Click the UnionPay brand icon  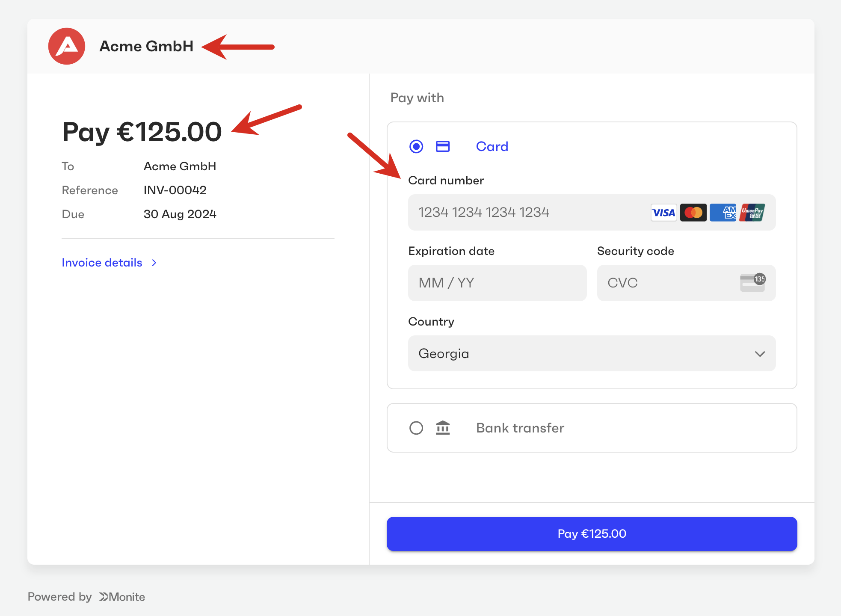(x=752, y=213)
